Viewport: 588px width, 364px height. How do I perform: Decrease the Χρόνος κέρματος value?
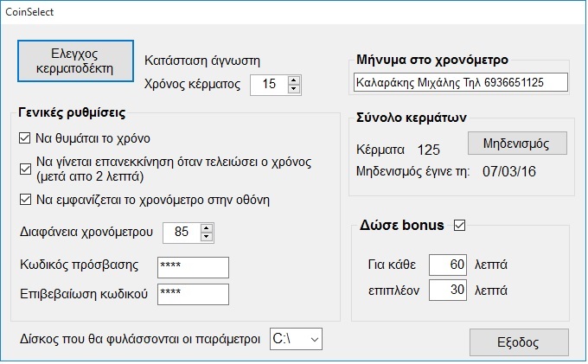[293, 88]
